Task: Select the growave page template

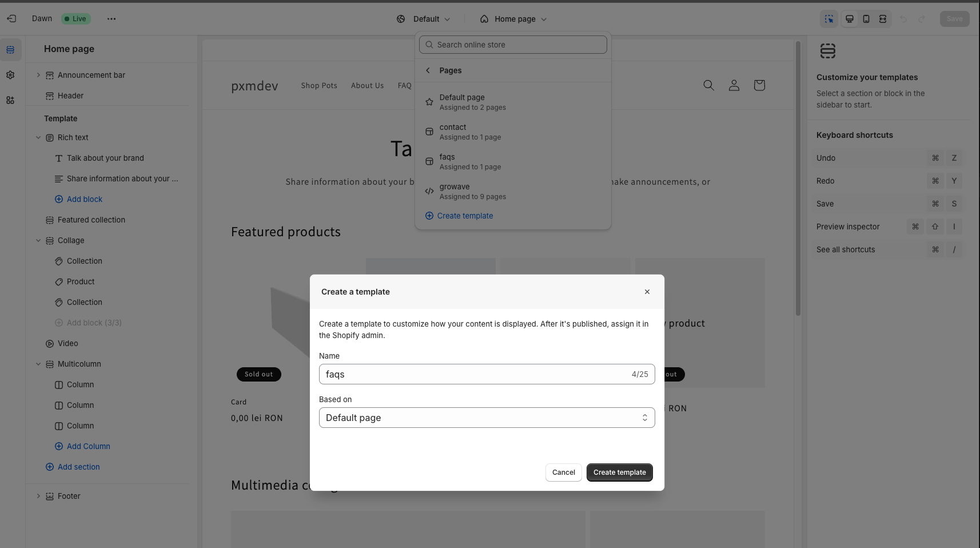Action: click(513, 191)
